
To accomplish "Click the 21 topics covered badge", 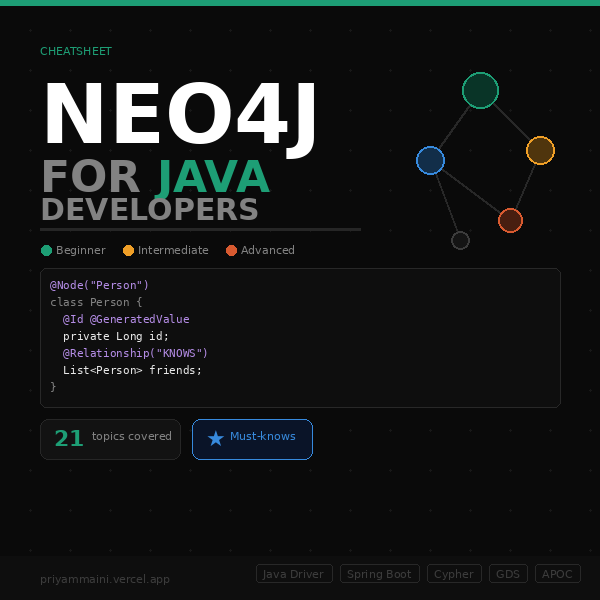I will [110, 439].
